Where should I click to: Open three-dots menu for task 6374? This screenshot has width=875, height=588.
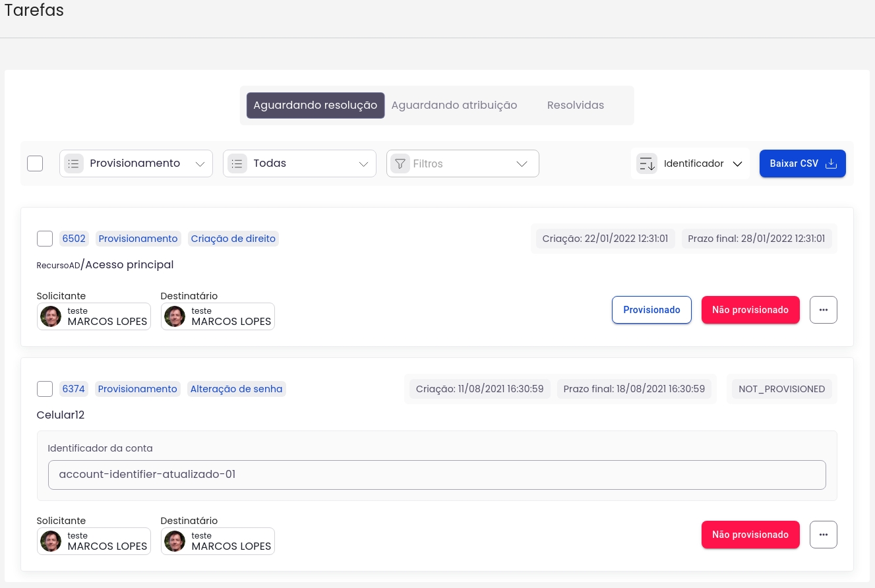pos(823,535)
